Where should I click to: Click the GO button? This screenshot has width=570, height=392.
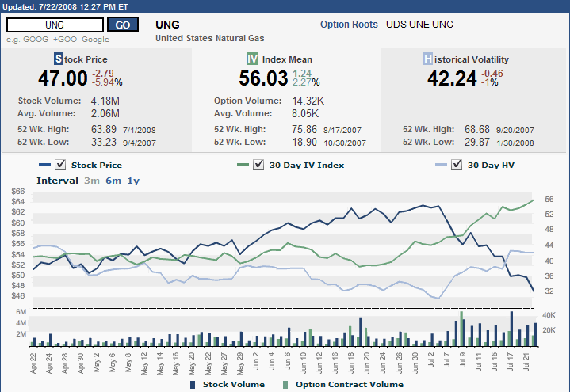pos(123,25)
